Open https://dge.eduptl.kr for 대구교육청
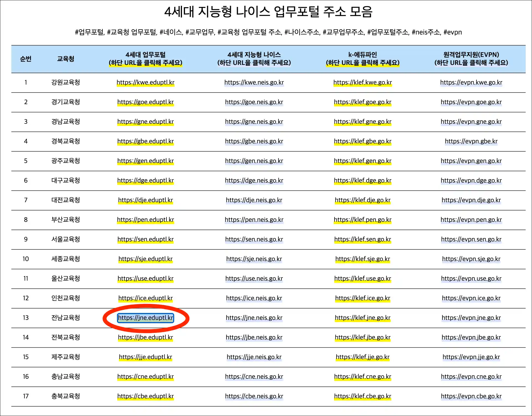532x416 pixels. tap(145, 180)
